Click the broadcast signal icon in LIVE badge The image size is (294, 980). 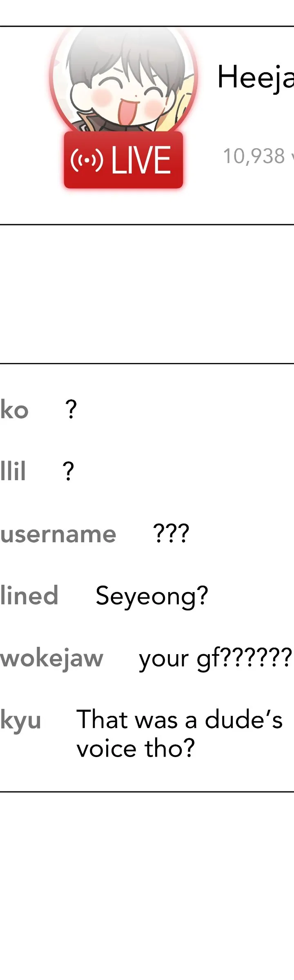[86, 160]
